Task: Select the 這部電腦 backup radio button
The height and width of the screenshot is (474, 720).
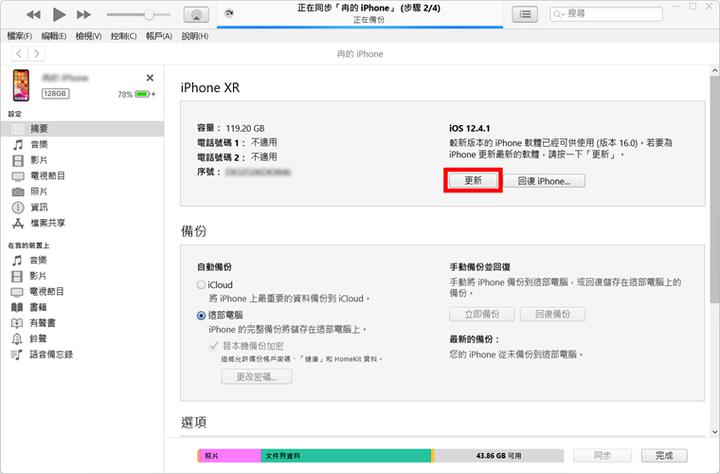Action: click(x=201, y=316)
